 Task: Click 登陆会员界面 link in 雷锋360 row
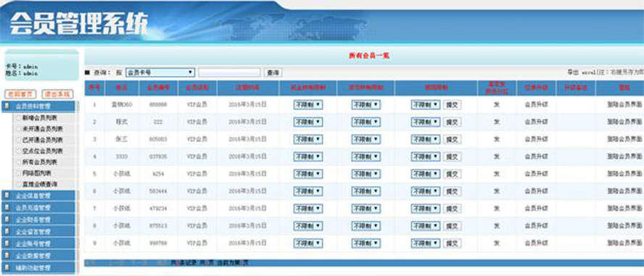624,104
